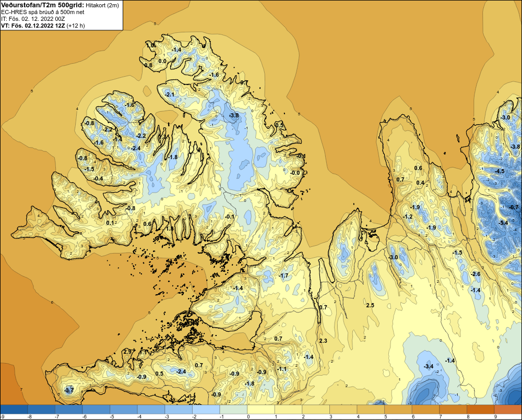Click the temperature value "-3.7"

(x=68, y=390)
